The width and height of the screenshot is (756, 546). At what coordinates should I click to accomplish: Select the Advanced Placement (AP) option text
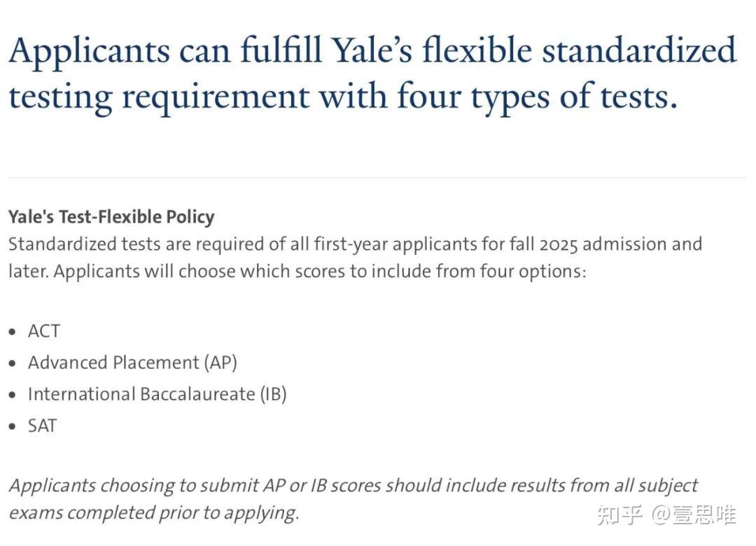pos(132,363)
